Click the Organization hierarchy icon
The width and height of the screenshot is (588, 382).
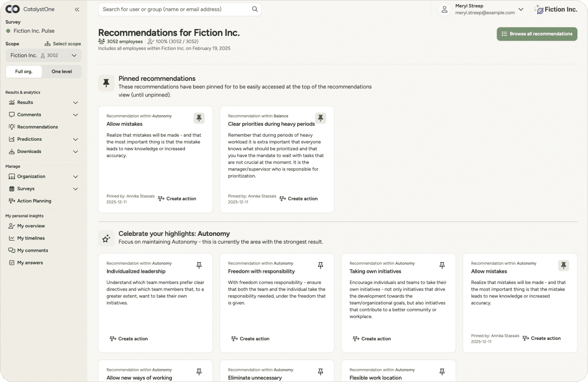click(x=12, y=176)
